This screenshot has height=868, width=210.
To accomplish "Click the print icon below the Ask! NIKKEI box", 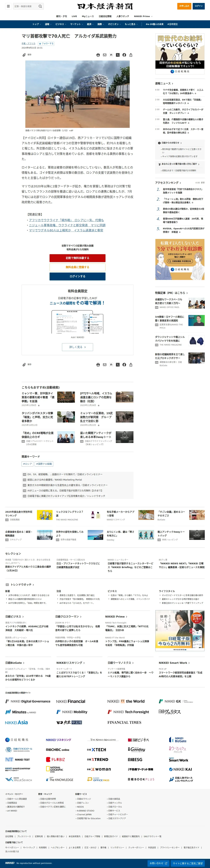I will coord(98,365).
